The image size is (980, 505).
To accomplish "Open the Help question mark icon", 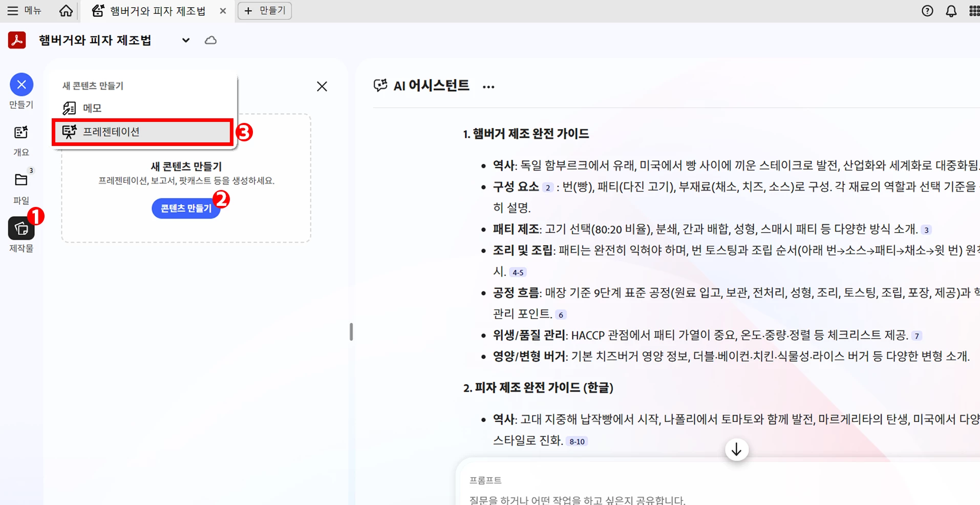I will 927,11.
